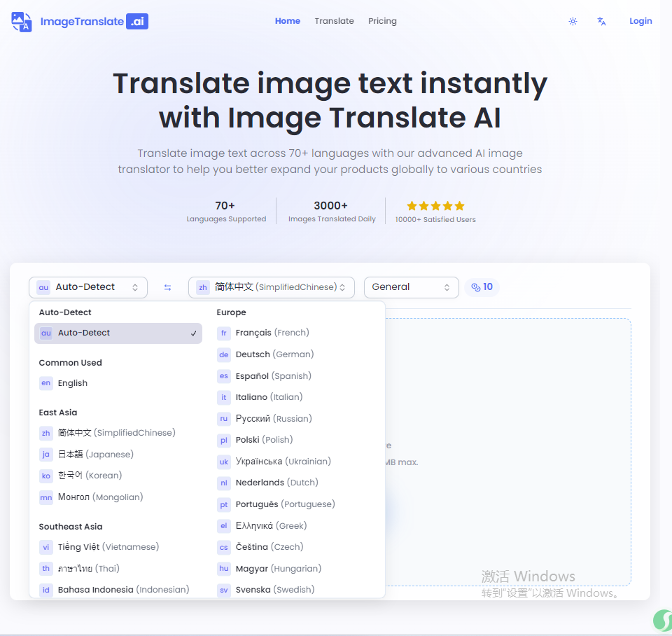The width and height of the screenshot is (672, 636).
Task: Open the Home nav item
Action: [288, 21]
